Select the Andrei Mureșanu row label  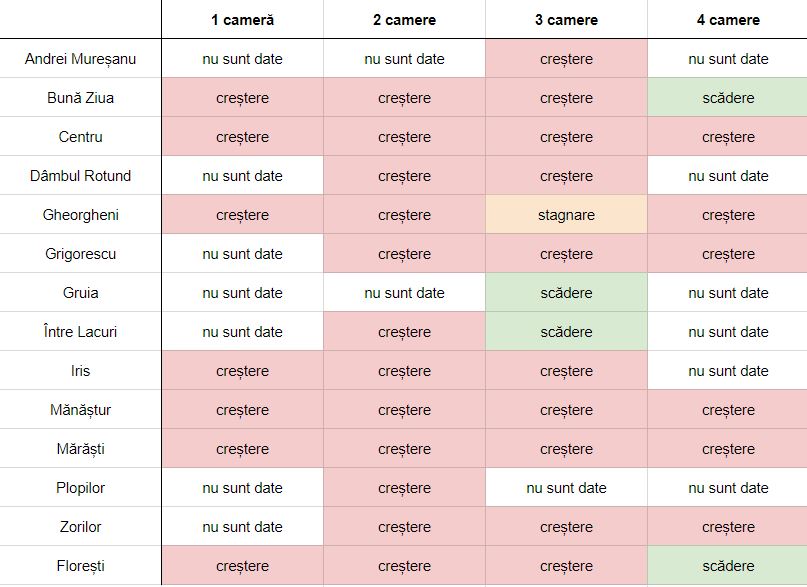pos(80,59)
